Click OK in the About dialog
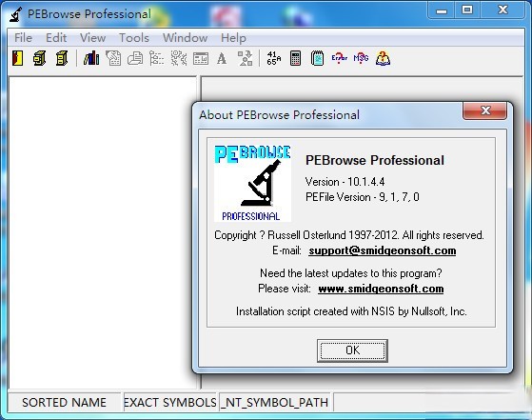This screenshot has height=420, width=532. [x=352, y=350]
